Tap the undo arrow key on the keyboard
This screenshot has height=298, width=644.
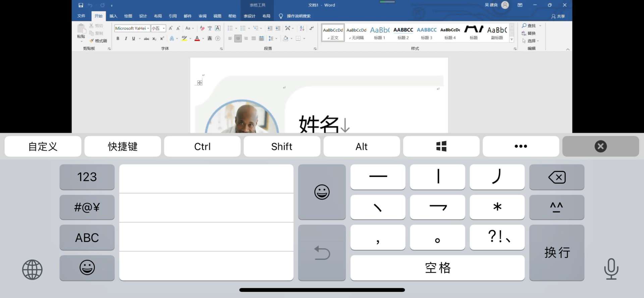click(x=322, y=253)
